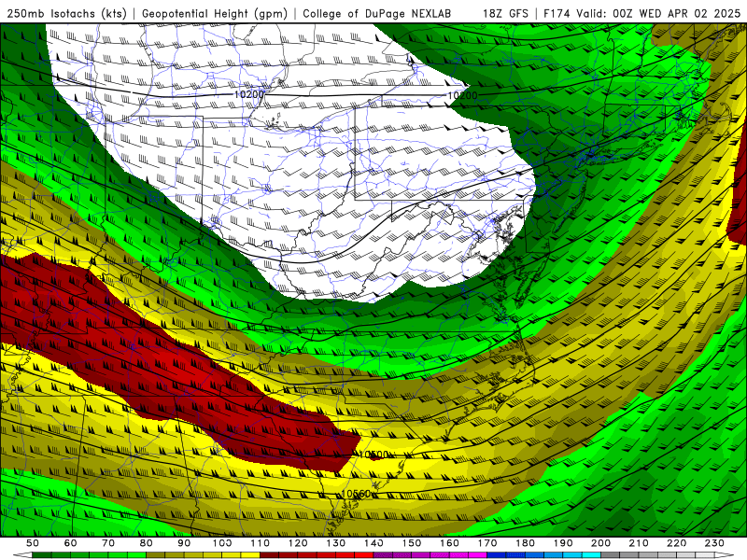Click the legend value 130
747x560 pixels.
pyautogui.click(x=336, y=543)
